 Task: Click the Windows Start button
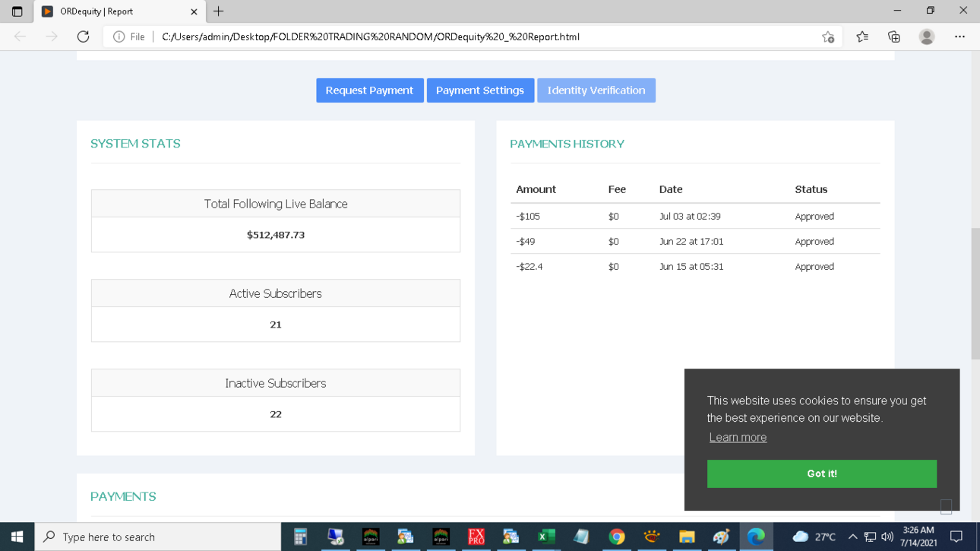tap(17, 537)
